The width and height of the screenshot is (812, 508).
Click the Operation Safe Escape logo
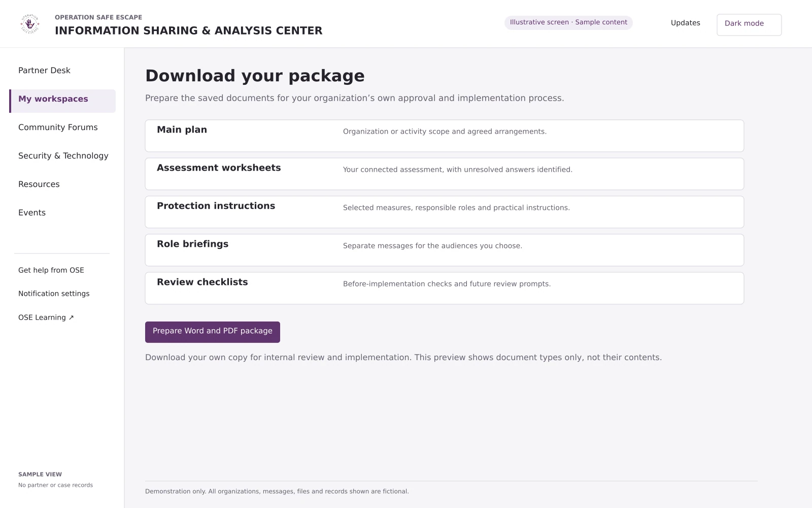[30, 24]
